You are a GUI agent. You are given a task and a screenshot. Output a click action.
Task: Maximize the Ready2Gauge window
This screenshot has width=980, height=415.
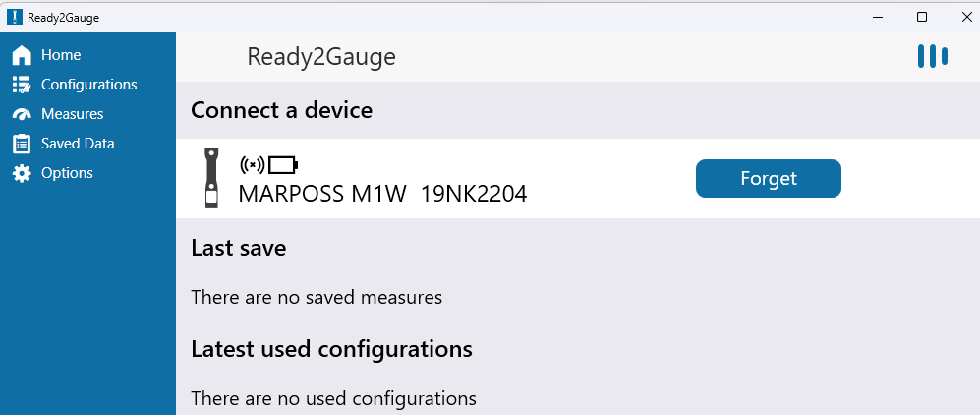(922, 17)
